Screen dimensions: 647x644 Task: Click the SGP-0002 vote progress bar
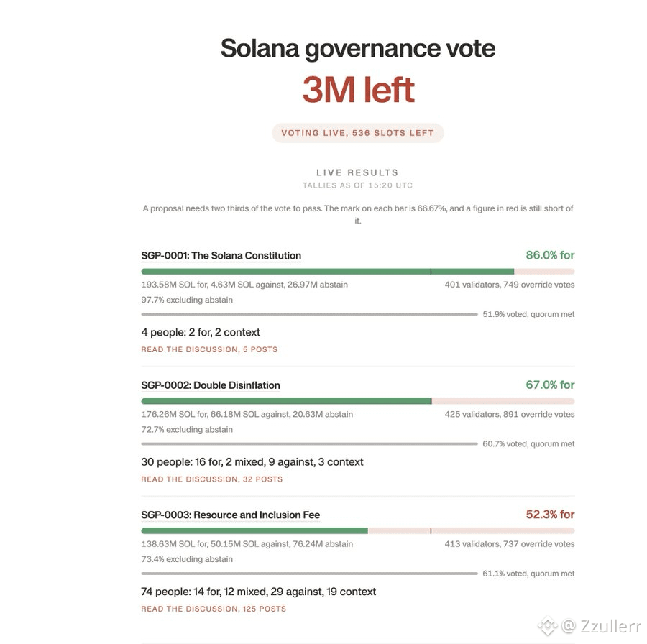tap(358, 401)
